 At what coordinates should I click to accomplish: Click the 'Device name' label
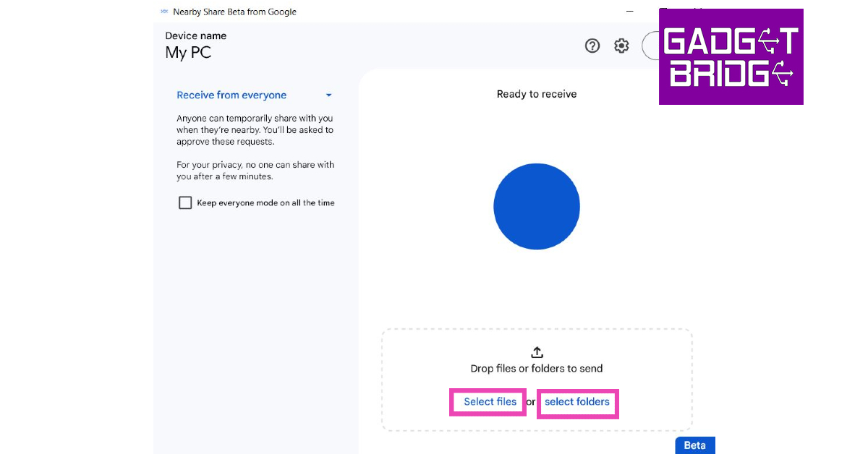(x=195, y=35)
